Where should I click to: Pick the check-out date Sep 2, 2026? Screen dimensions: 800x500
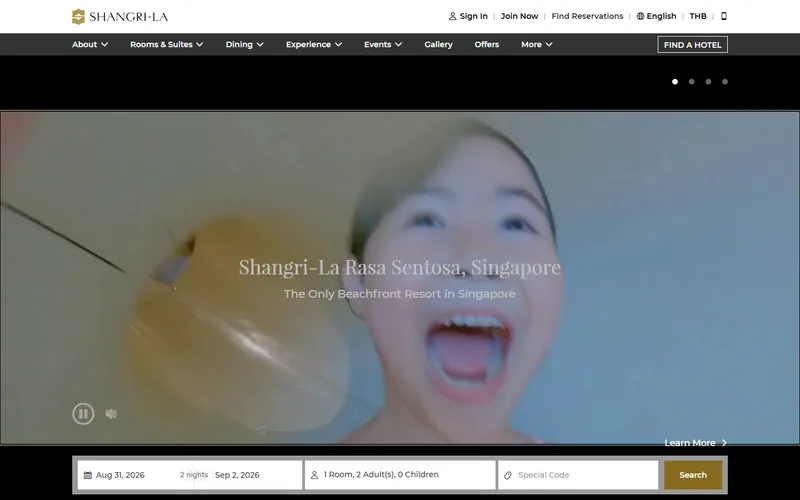click(x=237, y=475)
